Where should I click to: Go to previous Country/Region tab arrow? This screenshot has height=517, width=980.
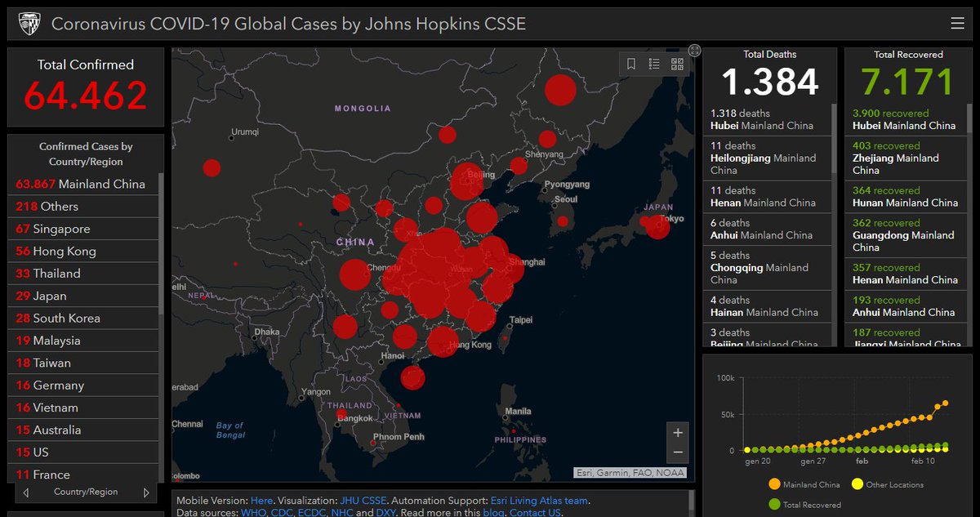click(x=26, y=492)
